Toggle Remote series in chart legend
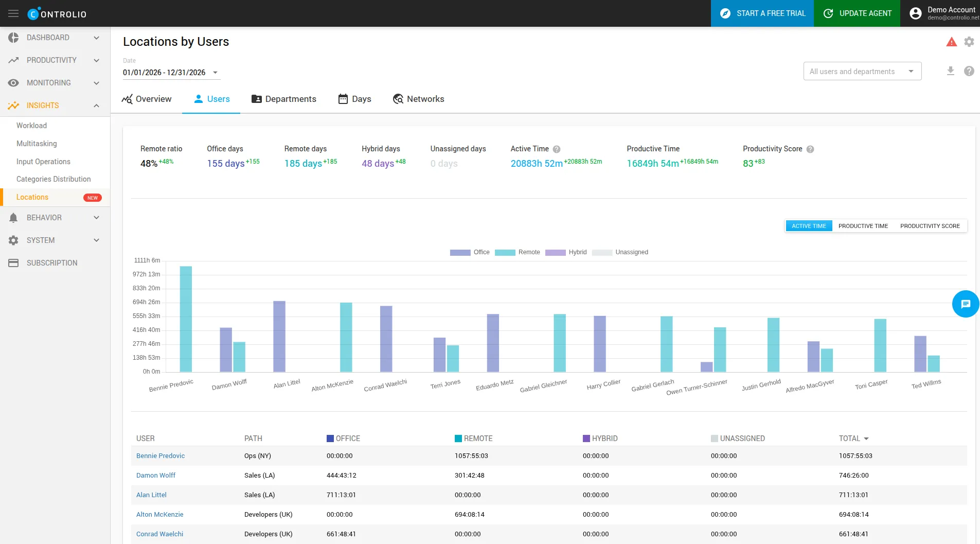This screenshot has height=544, width=980. [x=517, y=252]
